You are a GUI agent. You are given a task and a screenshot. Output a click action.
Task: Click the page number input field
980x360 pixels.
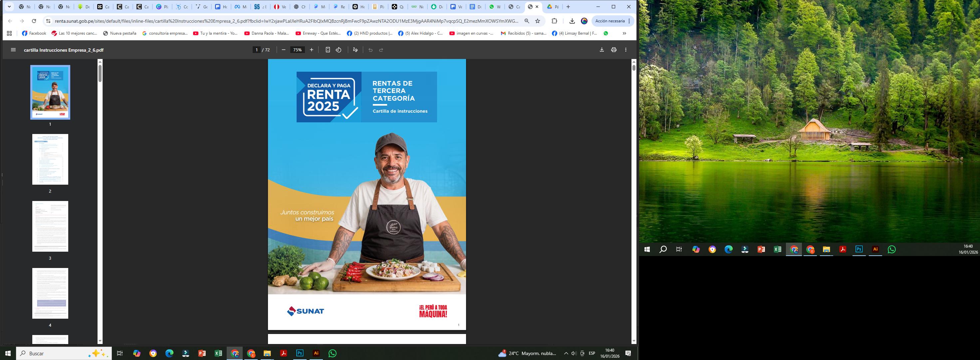[x=257, y=50]
